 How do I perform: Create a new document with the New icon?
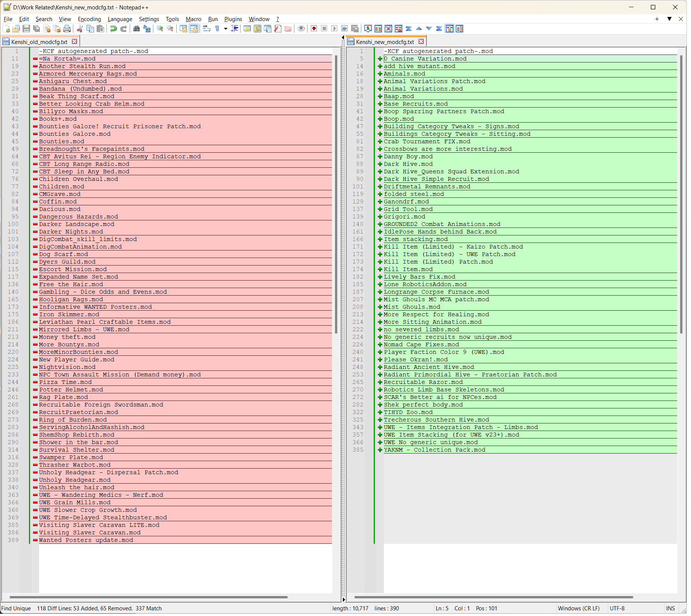tap(6, 29)
